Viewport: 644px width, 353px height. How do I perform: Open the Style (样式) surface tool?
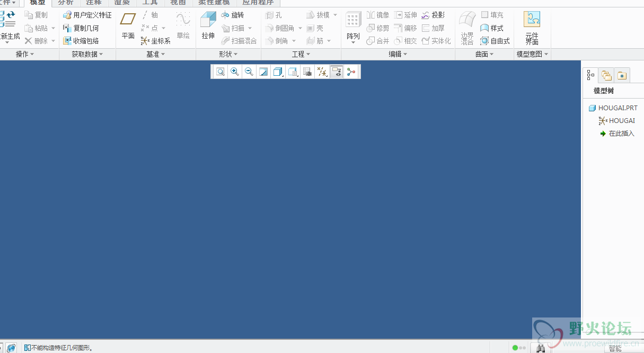click(492, 28)
